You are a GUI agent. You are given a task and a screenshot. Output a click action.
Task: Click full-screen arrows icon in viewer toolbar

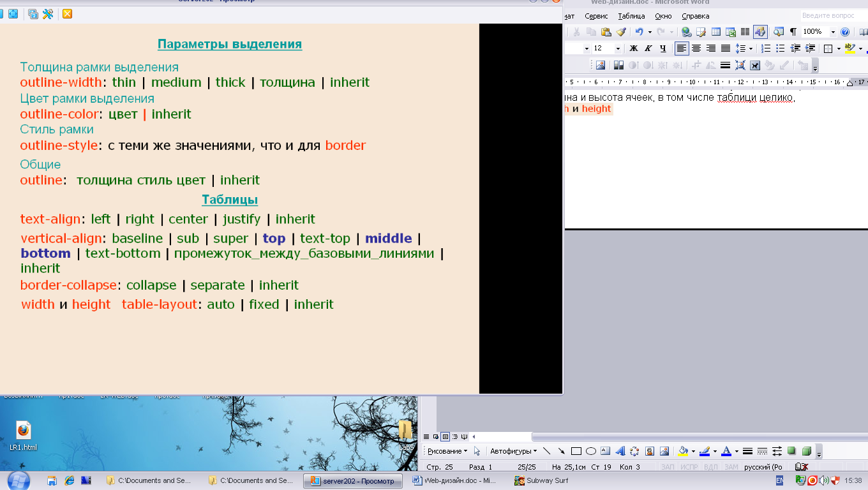pyautogui.click(x=13, y=13)
